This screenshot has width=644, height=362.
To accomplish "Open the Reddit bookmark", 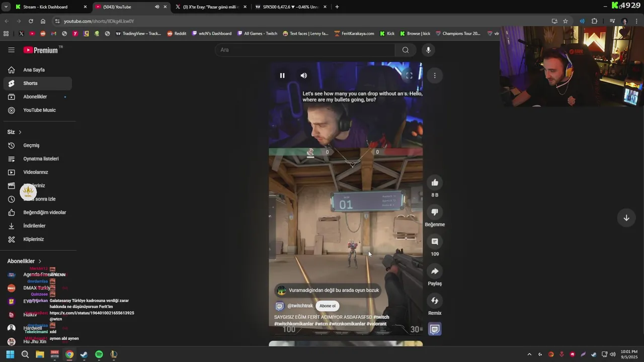I will pyautogui.click(x=177, y=34).
